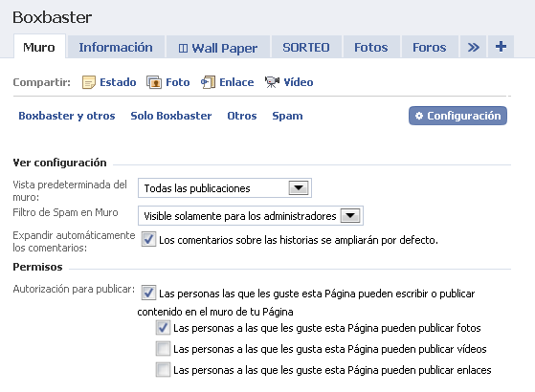The width and height of the screenshot is (535, 392).
Task: Click the 'Todas las publicaciones' combo box text
Action: [197, 188]
